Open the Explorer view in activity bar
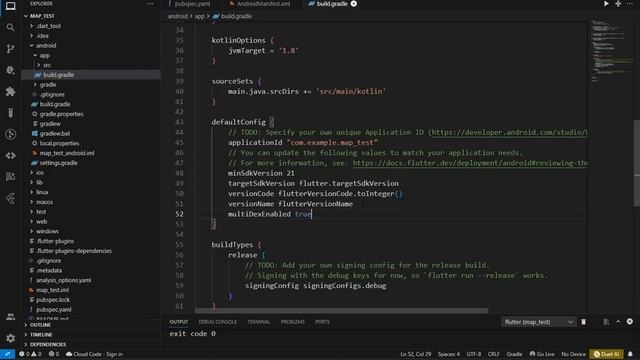The width and height of the screenshot is (640, 360). pyautogui.click(x=10, y=6)
